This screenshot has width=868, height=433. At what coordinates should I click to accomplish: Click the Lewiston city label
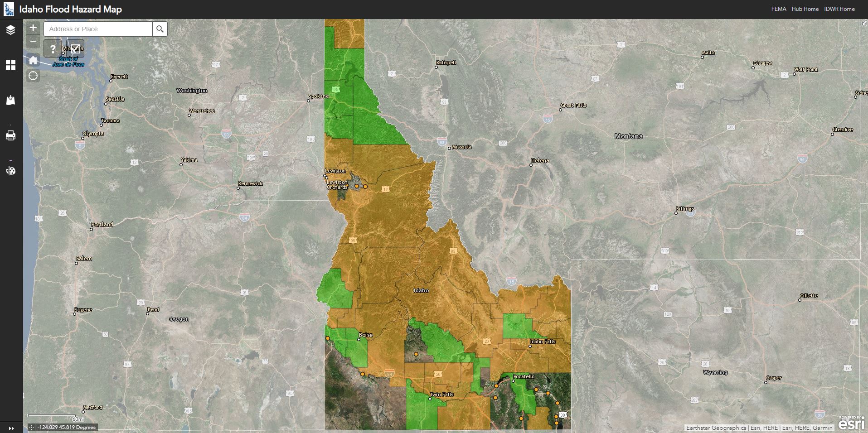pos(335,171)
